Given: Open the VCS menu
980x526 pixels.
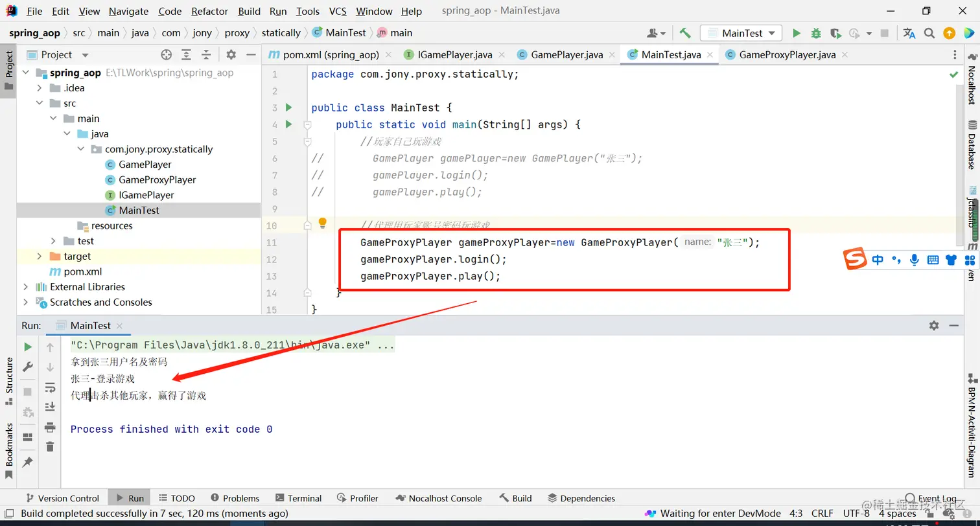Looking at the screenshot, I should click(338, 11).
